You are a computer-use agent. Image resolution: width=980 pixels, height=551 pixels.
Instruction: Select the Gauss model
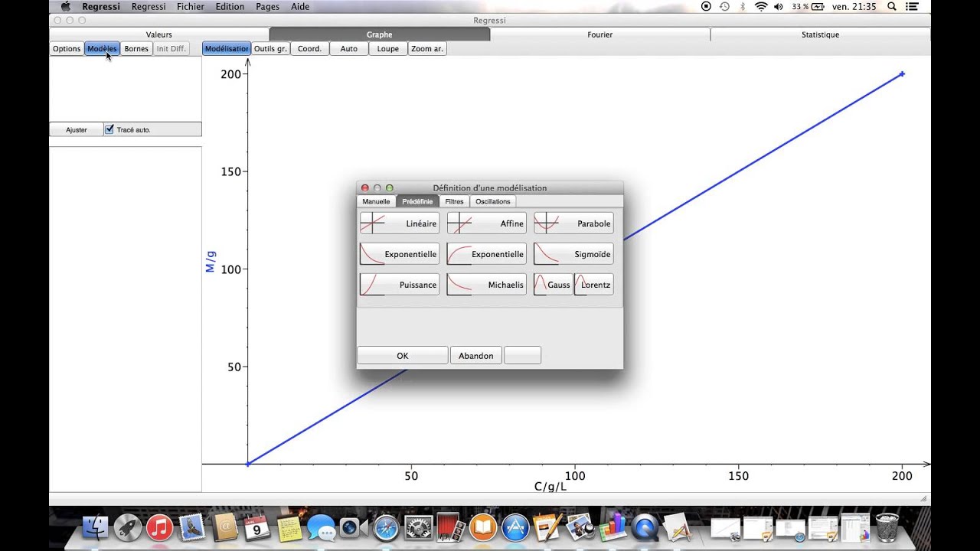pos(553,285)
